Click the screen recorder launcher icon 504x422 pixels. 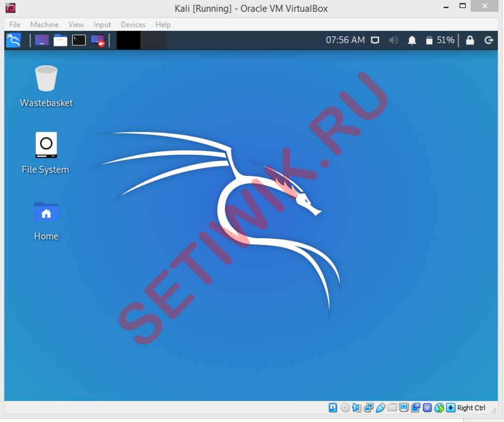coord(97,40)
